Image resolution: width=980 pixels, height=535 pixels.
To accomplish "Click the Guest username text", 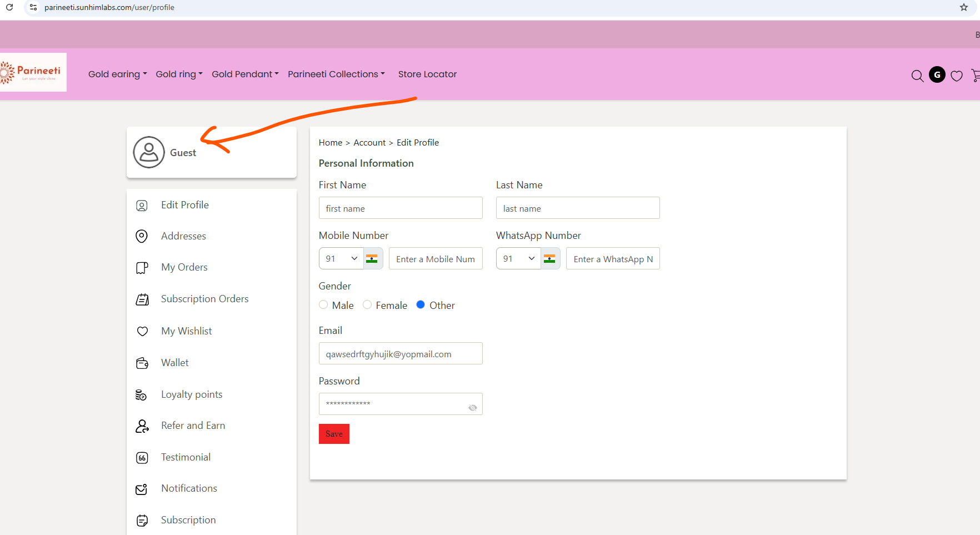I will [x=183, y=153].
